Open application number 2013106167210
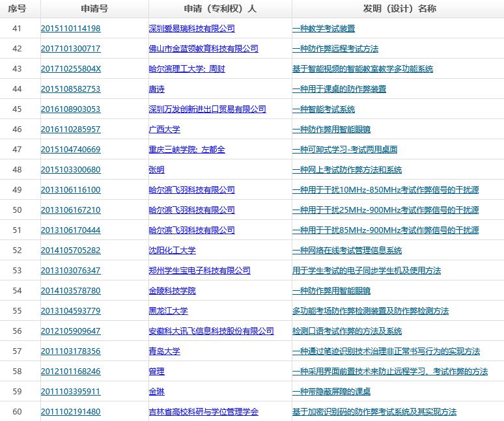504x421 pixels. tap(71, 210)
